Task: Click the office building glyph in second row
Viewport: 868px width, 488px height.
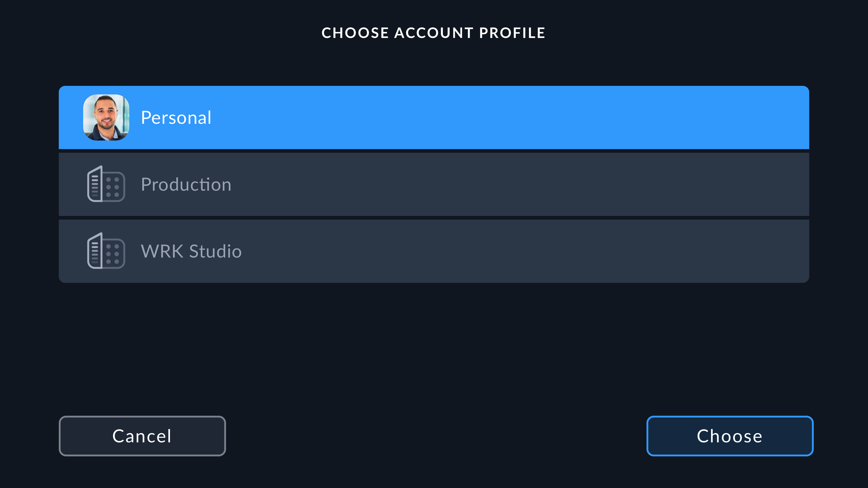Action: [106, 184]
